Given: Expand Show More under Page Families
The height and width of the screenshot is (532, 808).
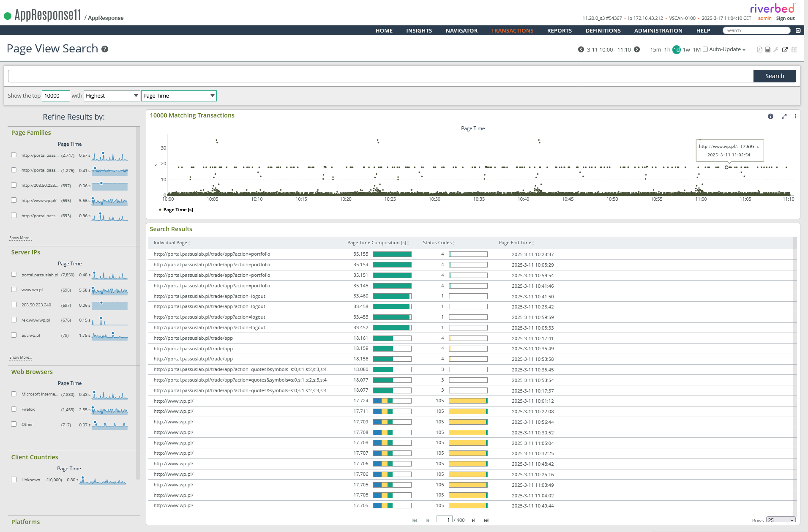Looking at the screenshot, I should (x=21, y=238).
